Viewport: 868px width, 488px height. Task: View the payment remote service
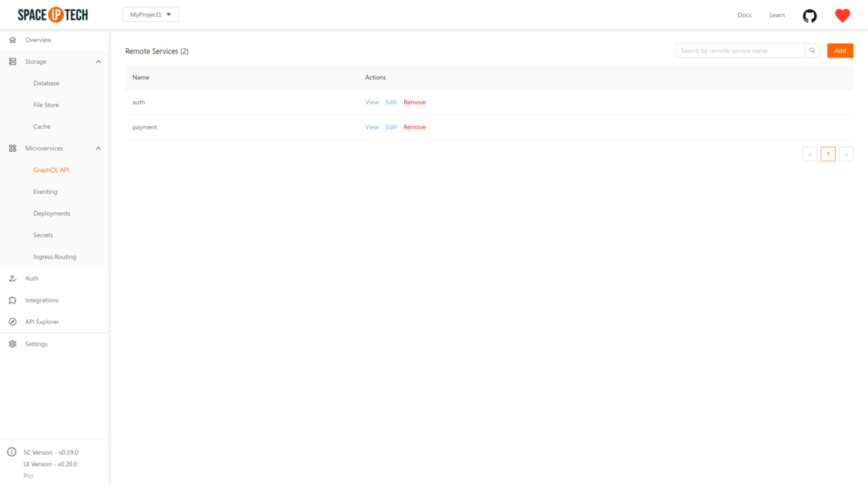(x=372, y=127)
